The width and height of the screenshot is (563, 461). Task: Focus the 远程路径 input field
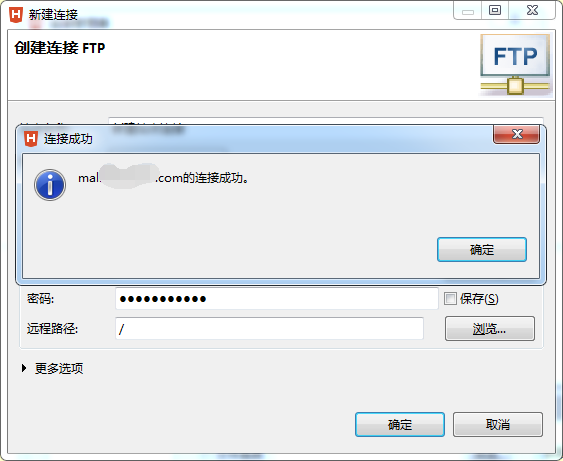(x=269, y=328)
